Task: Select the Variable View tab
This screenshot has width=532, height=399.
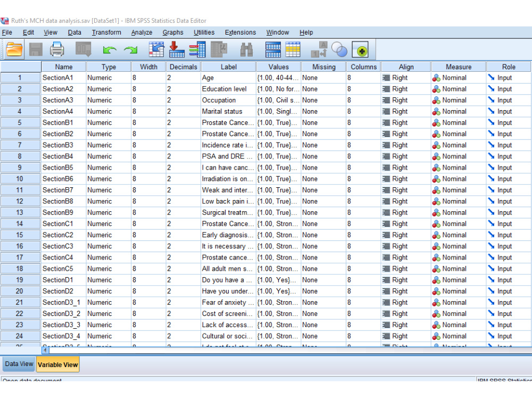Action: 57,364
